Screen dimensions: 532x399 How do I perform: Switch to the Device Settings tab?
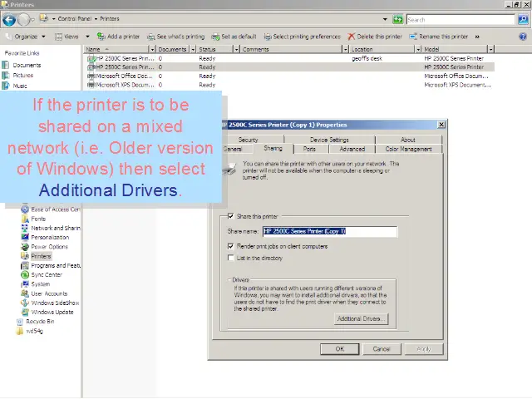tap(329, 140)
